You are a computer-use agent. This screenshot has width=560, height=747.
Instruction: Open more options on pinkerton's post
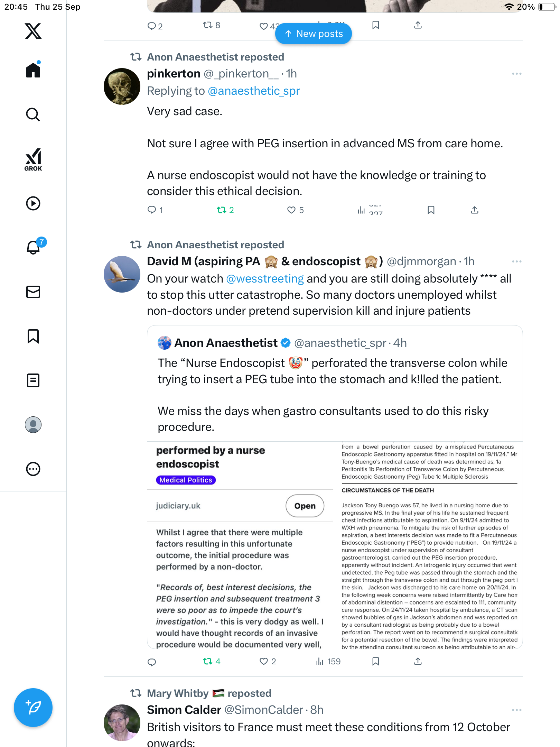pyautogui.click(x=516, y=74)
